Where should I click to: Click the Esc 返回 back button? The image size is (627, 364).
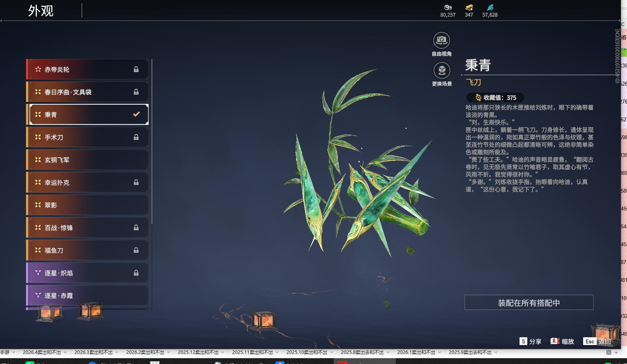pyautogui.click(x=598, y=342)
